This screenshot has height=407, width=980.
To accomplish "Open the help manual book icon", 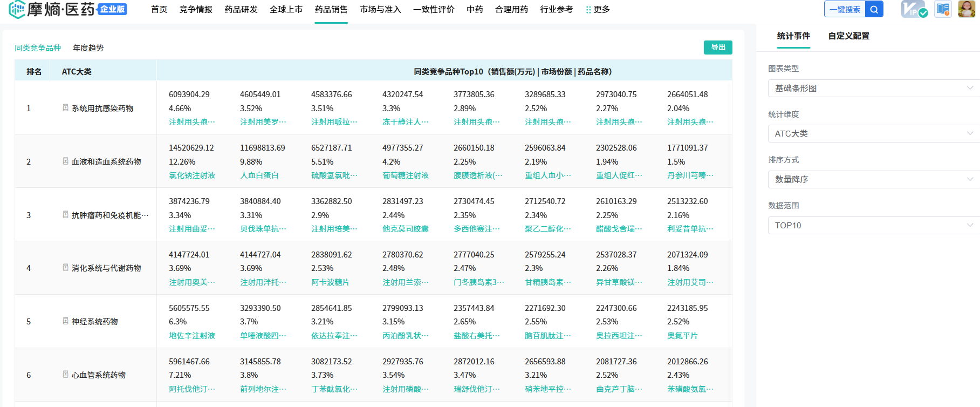I will (943, 9).
